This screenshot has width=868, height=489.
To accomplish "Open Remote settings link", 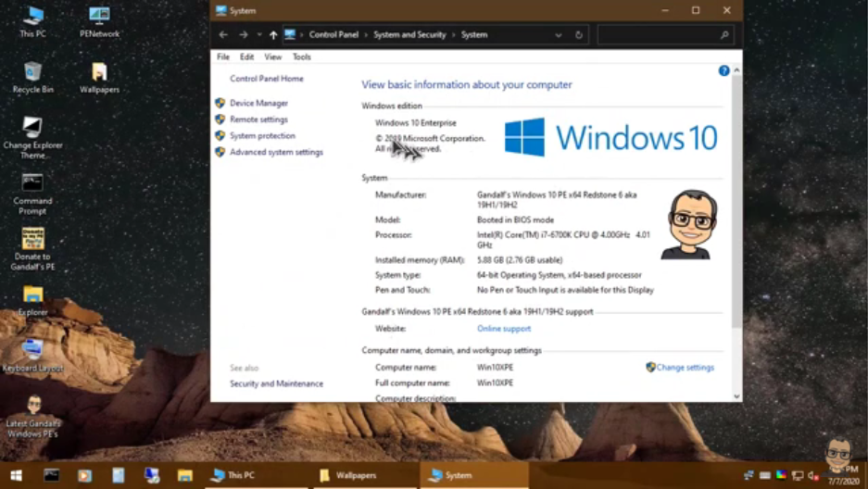I will tap(258, 119).
